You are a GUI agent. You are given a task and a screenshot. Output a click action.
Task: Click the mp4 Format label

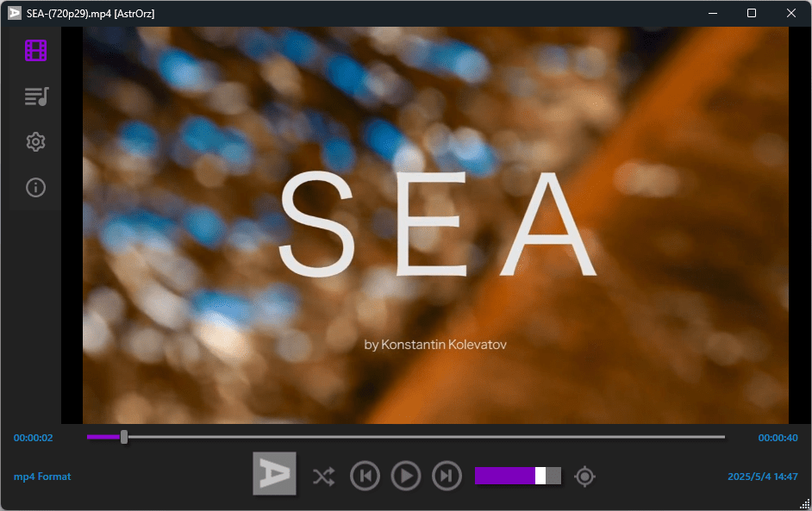coord(42,477)
